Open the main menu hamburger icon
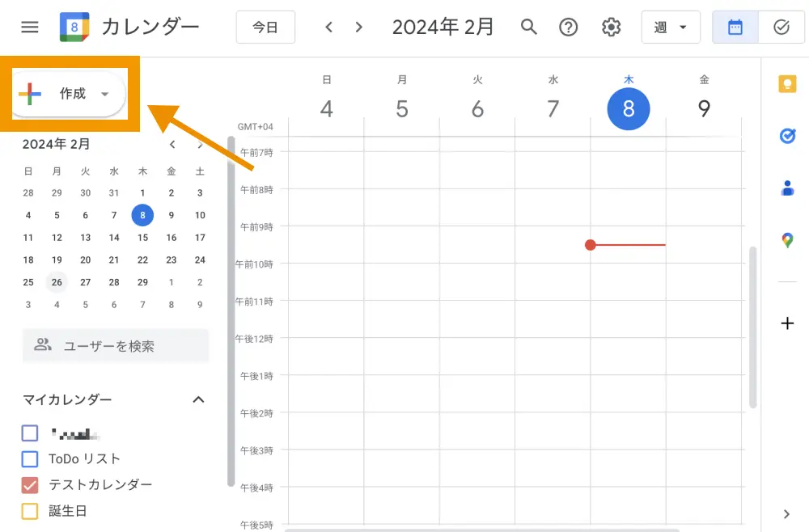Viewport: 809px width, 532px height. pos(30,27)
